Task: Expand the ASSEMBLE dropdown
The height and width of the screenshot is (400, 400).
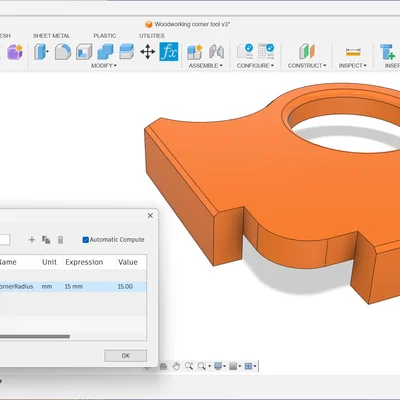Action: point(205,66)
